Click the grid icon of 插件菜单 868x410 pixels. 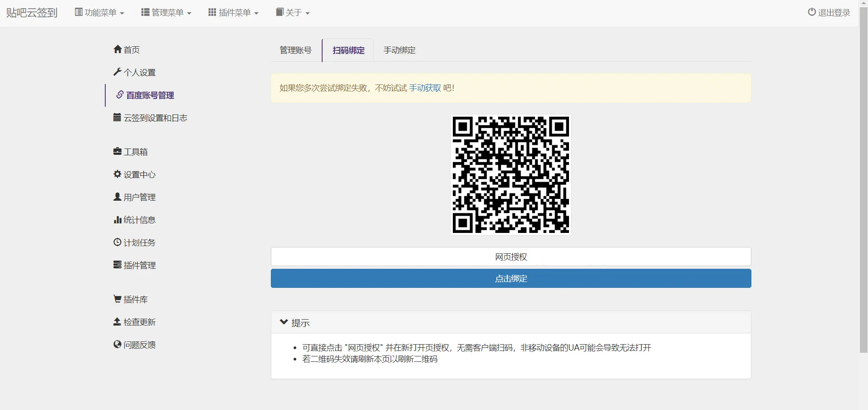(x=212, y=12)
